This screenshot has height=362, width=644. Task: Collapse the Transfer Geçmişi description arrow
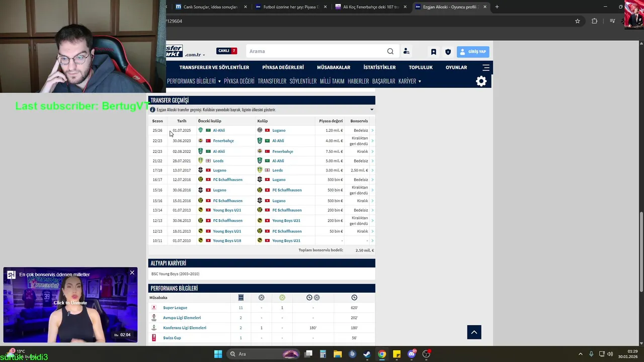click(372, 110)
